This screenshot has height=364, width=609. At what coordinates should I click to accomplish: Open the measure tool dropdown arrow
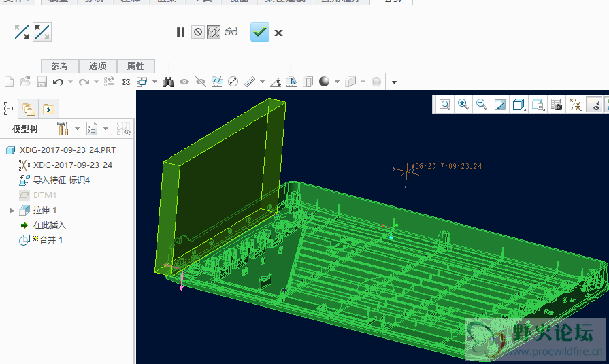point(262,82)
